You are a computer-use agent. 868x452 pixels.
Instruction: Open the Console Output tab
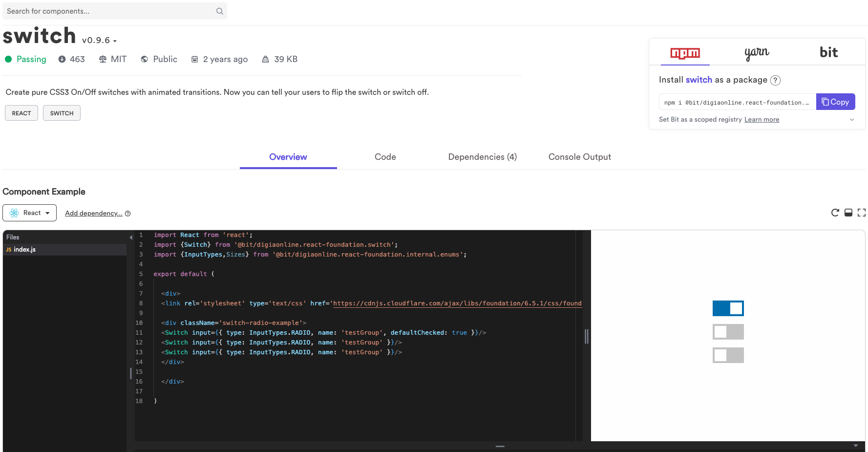point(579,157)
